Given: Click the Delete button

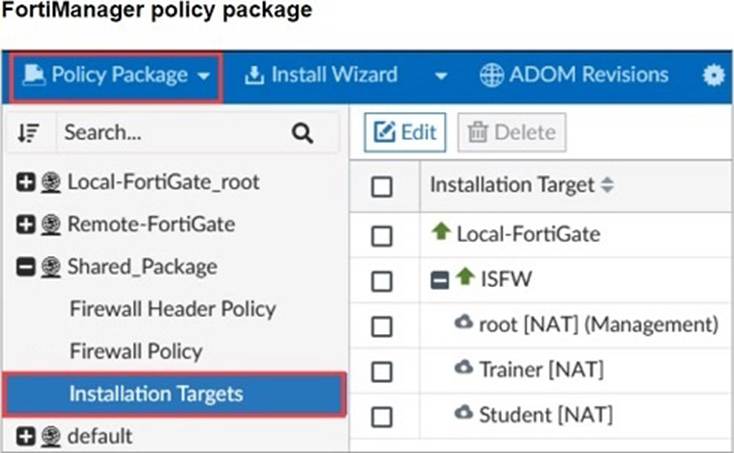Looking at the screenshot, I should [x=512, y=132].
